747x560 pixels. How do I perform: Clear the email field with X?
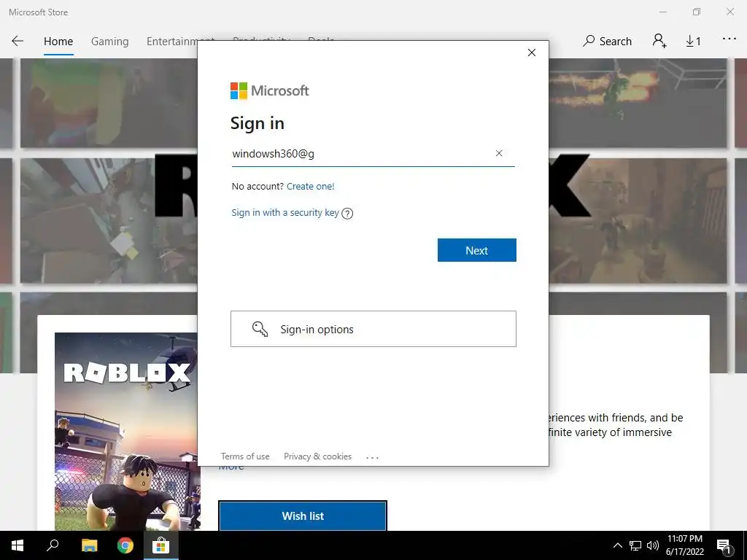[499, 153]
